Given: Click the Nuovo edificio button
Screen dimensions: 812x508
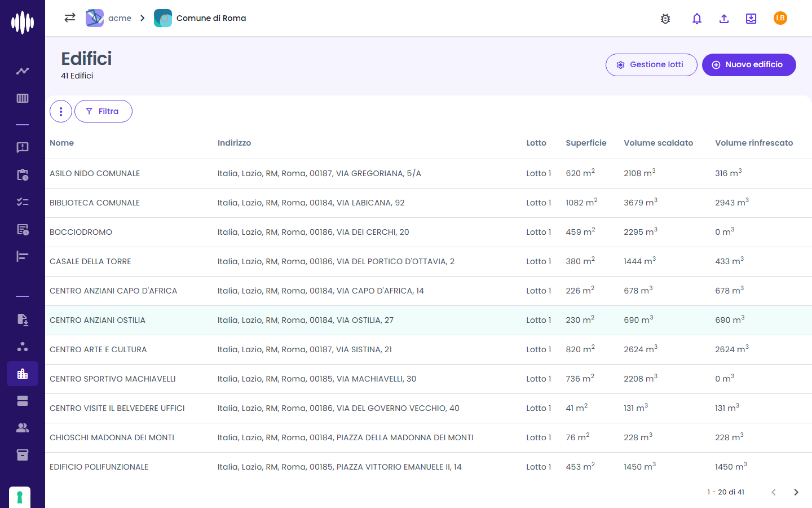Looking at the screenshot, I should [749, 65].
